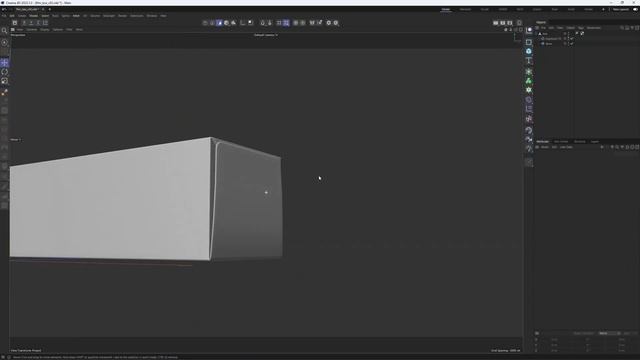Open Attribute manager Mode menu
Viewport: 640px width, 360px height.
[545, 147]
